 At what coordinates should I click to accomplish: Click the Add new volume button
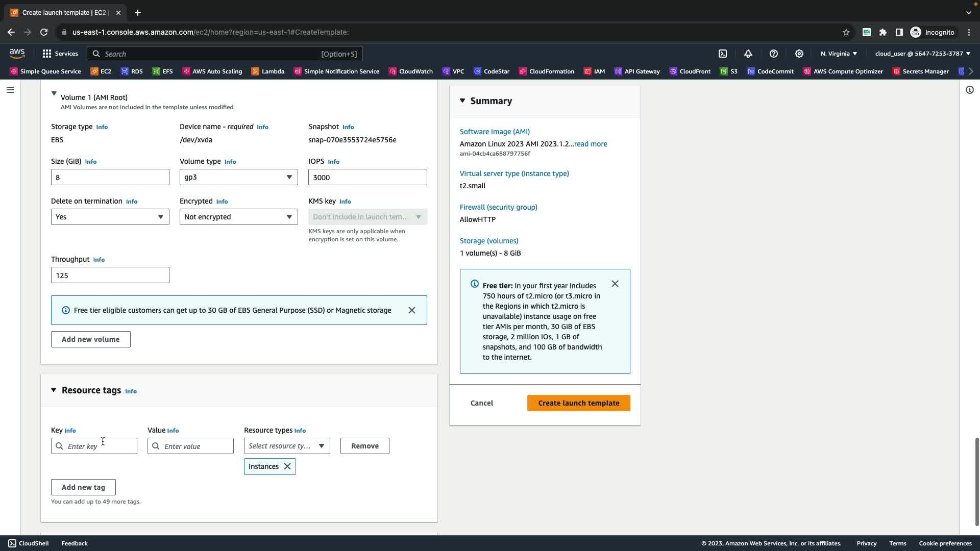point(90,339)
